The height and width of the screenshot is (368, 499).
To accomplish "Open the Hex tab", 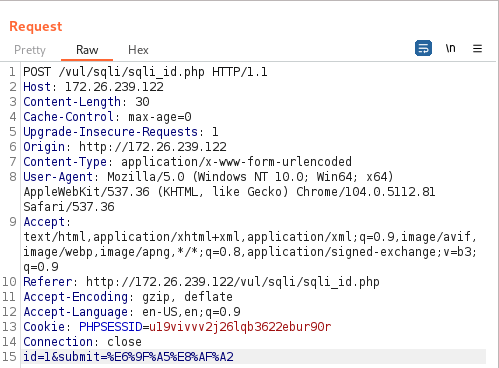I will [x=138, y=50].
